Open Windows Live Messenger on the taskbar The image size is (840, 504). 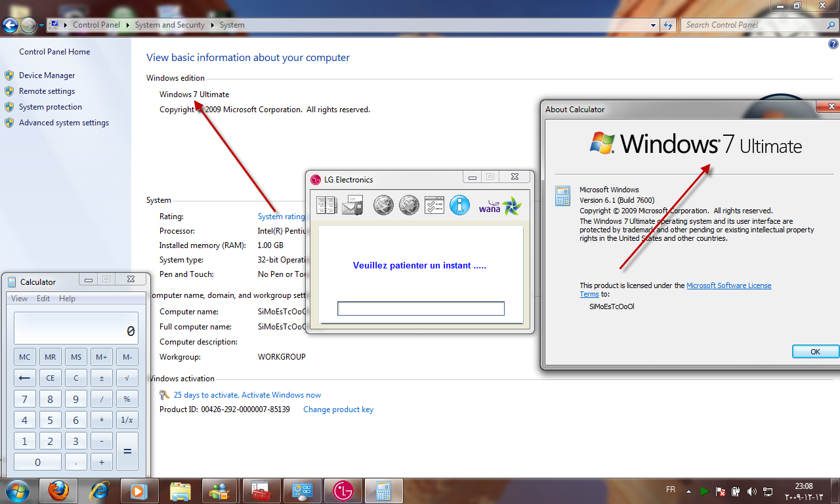pos(220,490)
